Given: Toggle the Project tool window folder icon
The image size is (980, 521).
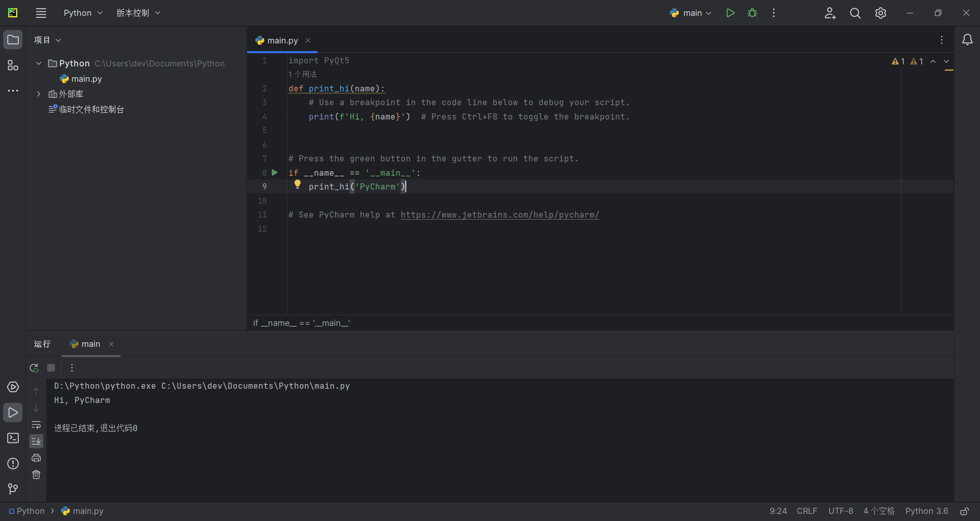Looking at the screenshot, I should click(x=13, y=40).
